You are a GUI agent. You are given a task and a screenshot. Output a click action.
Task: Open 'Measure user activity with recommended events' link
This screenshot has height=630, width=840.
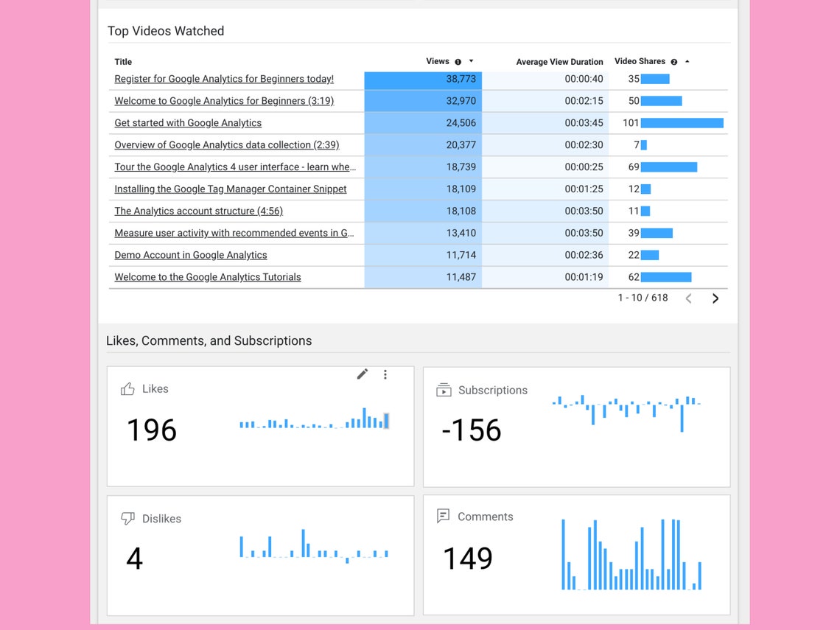[x=234, y=233]
